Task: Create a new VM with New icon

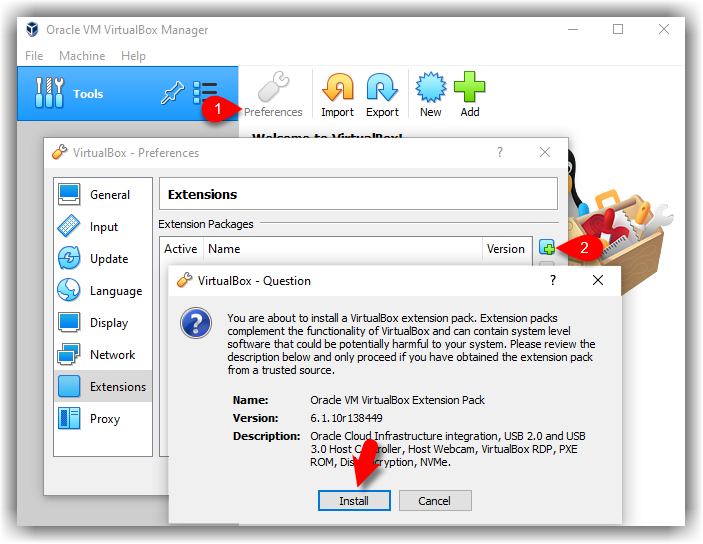Action: coord(430,94)
